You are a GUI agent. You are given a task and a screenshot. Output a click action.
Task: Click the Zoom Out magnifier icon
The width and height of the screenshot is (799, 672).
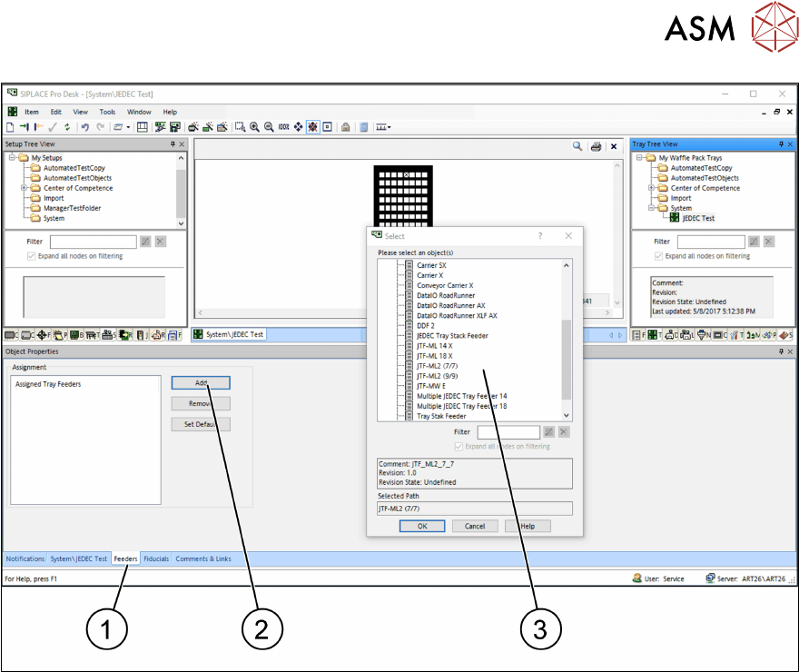coord(269,127)
